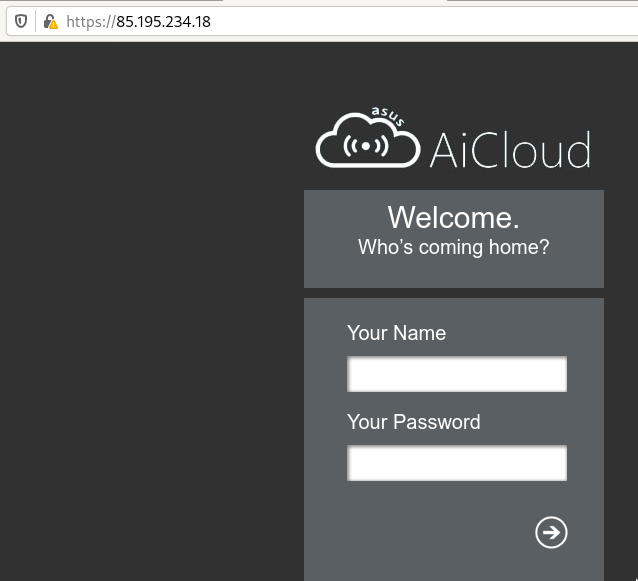Click the AiCloud wordmark text
The image size is (638, 581).
[510, 150]
